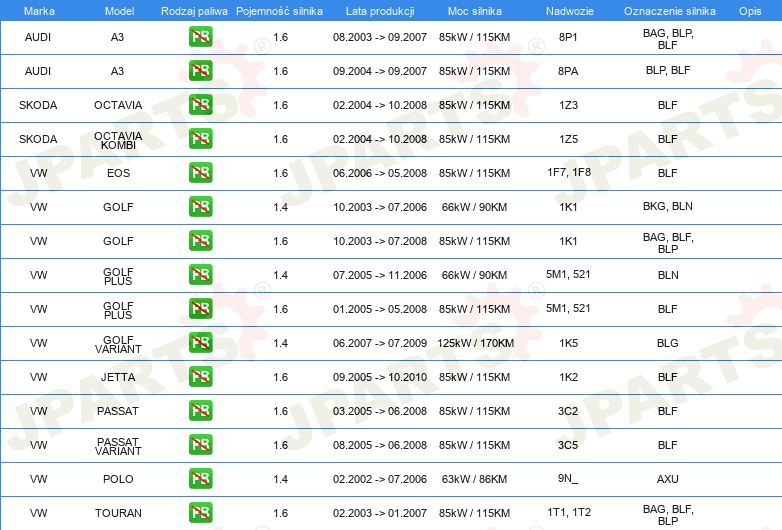782x530 pixels.
Task: Click the Opis column header
Action: click(x=750, y=11)
